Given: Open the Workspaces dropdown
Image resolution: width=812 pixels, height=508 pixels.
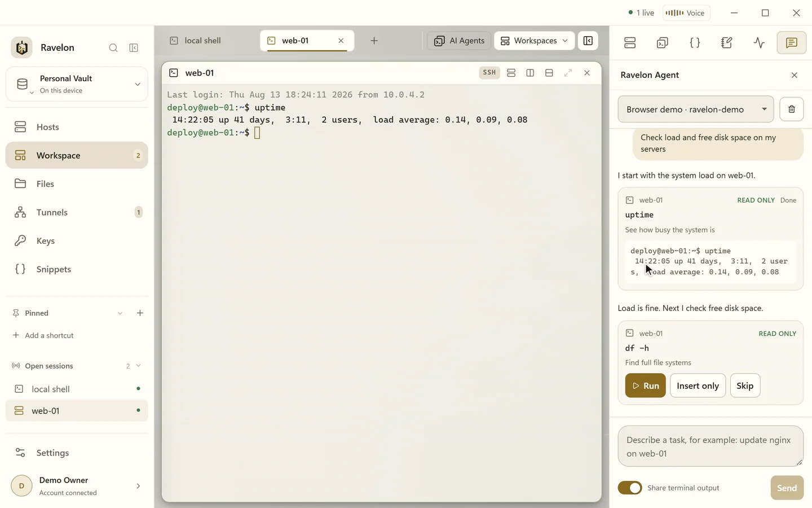Looking at the screenshot, I should coord(535,41).
